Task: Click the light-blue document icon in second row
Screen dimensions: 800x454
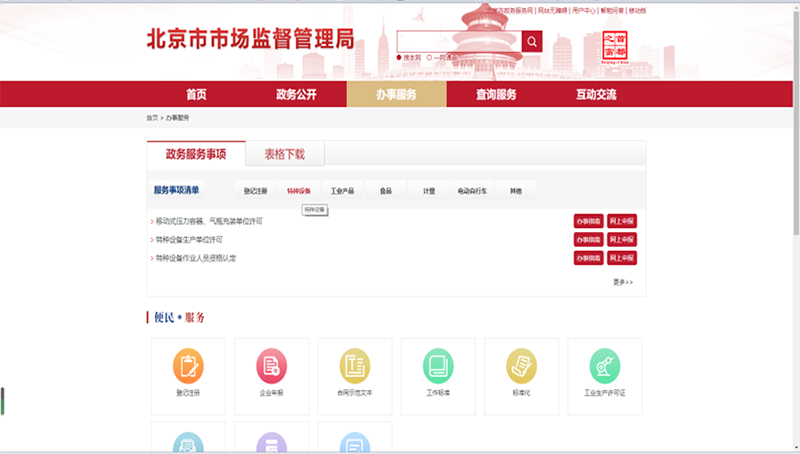Action: (x=355, y=442)
